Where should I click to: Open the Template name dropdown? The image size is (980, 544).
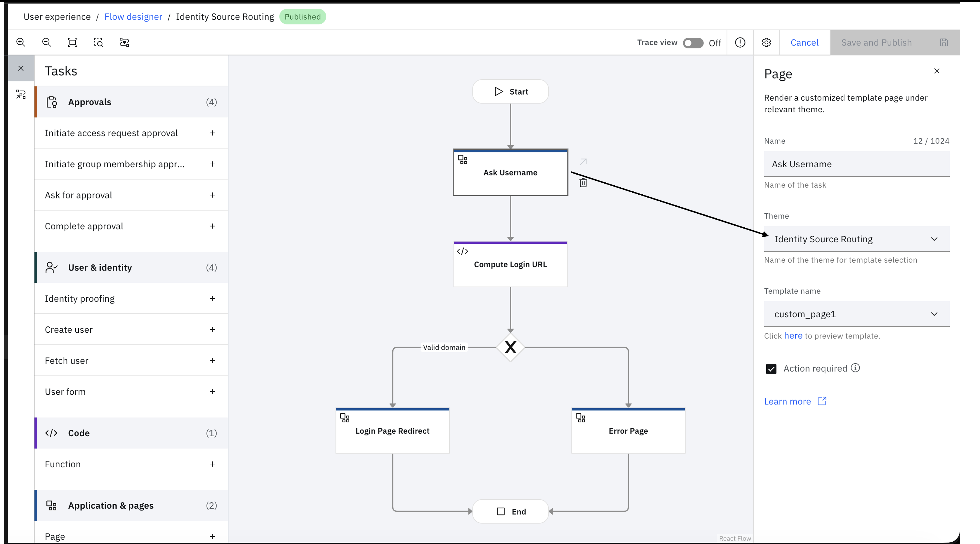tap(856, 314)
